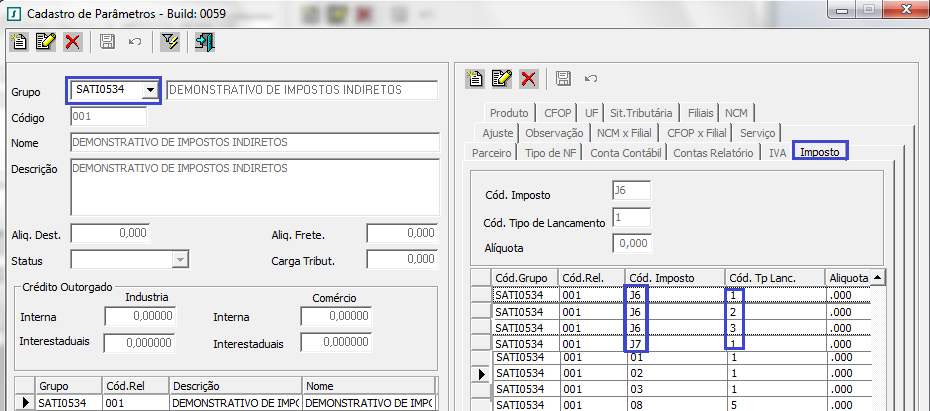Click the Nome column header in left grid
The height and width of the screenshot is (411, 930).
(x=368, y=386)
